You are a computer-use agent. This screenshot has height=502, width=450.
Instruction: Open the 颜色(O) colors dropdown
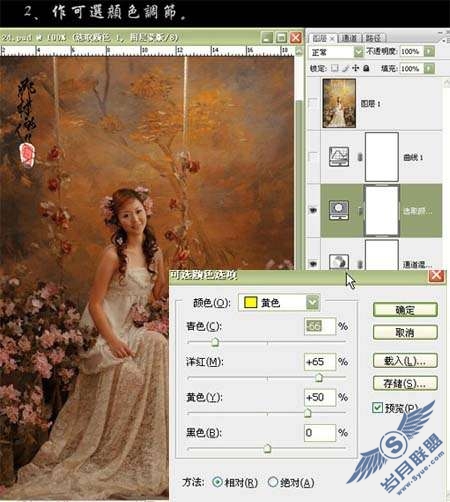(x=313, y=302)
